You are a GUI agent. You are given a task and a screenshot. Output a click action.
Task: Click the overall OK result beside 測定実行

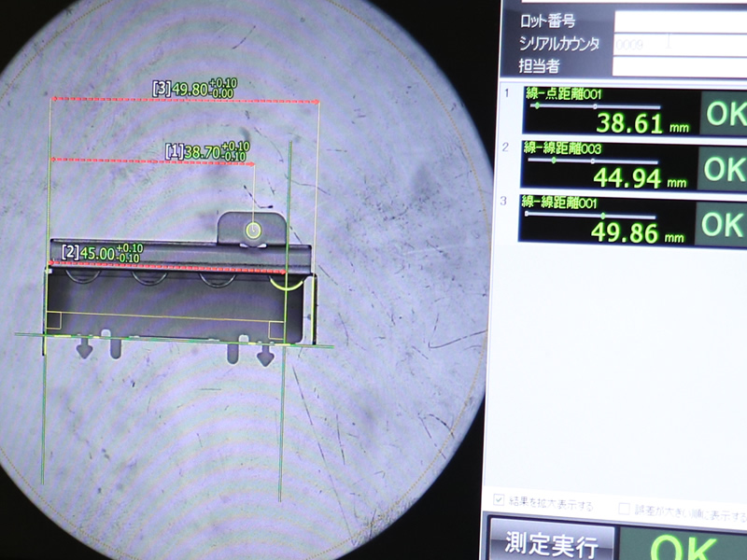[x=684, y=546]
